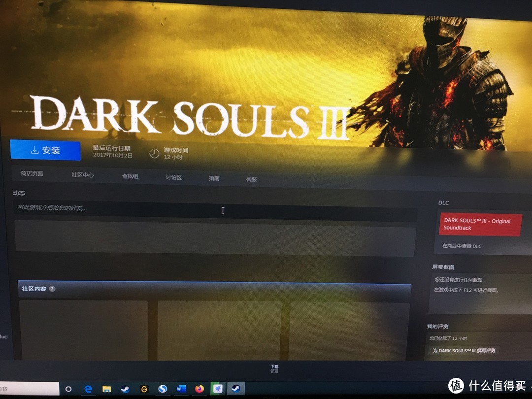Image resolution: width=532 pixels, height=399 pixels.
Task: Click the 游戏时间 12 小时 text
Action: [x=175, y=153]
